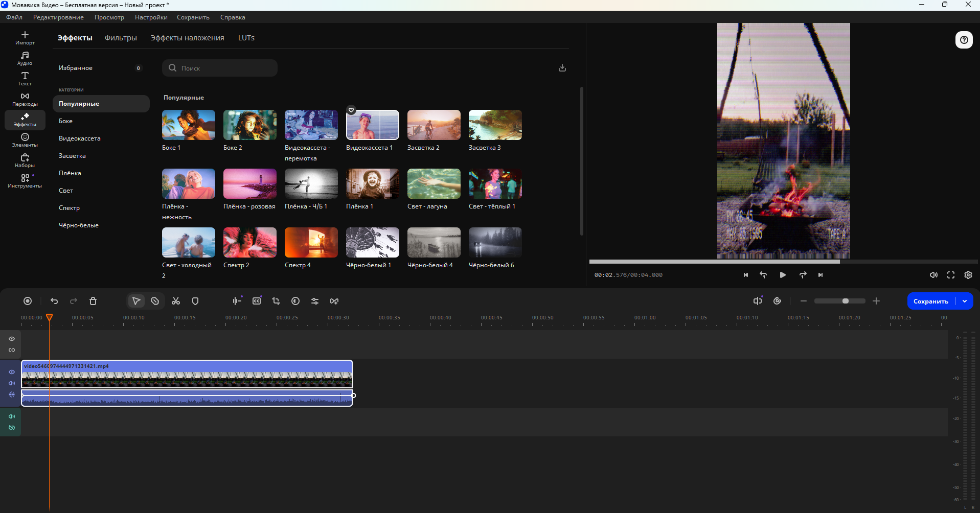Delete selected clip with trash icon
The image size is (980, 513).
click(x=93, y=301)
